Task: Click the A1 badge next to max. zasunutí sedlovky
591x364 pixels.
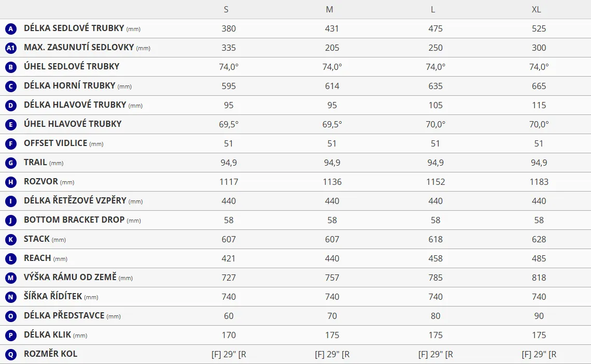Action: point(11,48)
